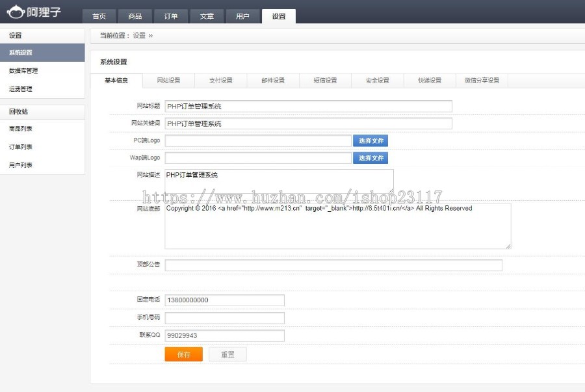Click the orange 保存 button
This screenshot has height=392, width=585.
point(183,354)
